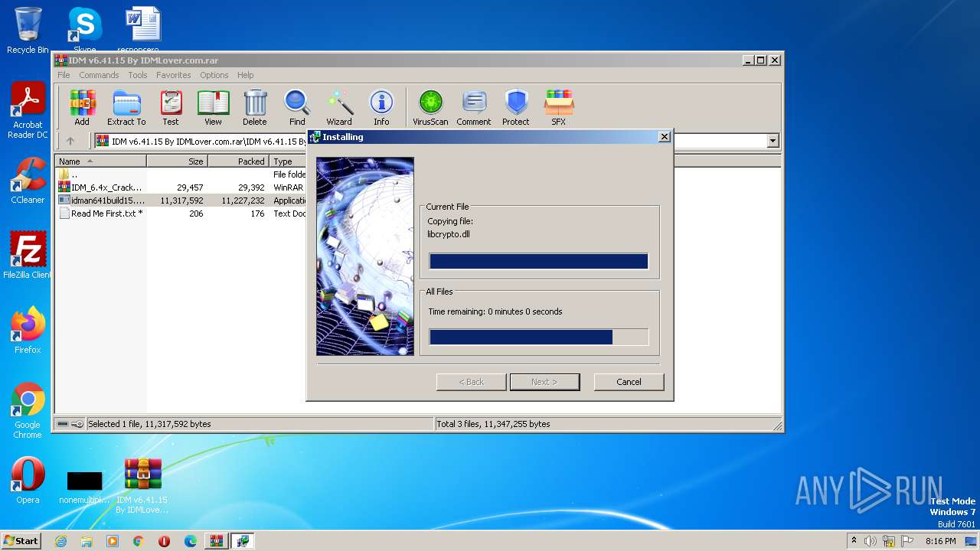Click the View file toolbar icon
Image resolution: width=980 pixels, height=551 pixels.
[x=213, y=108]
